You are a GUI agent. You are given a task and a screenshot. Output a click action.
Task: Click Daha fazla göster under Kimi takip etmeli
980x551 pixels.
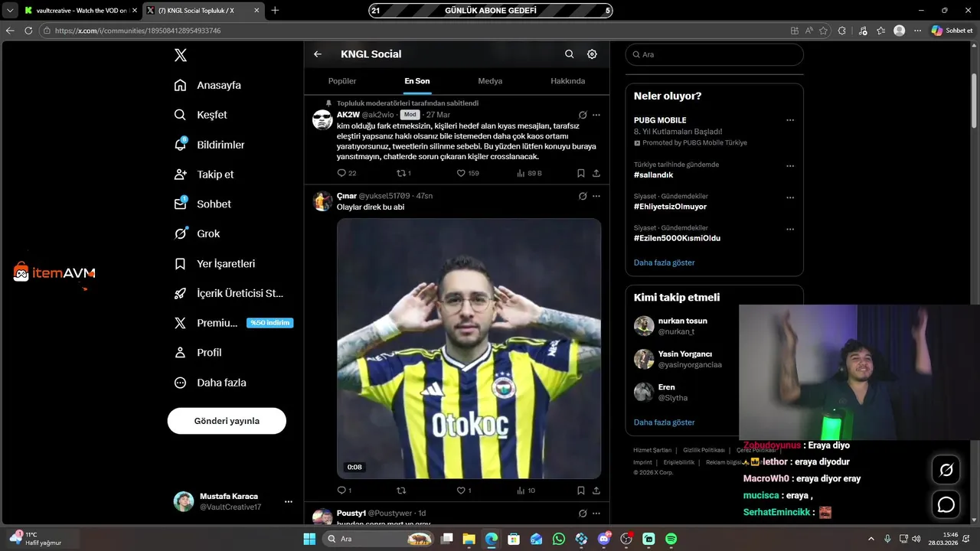tap(664, 422)
